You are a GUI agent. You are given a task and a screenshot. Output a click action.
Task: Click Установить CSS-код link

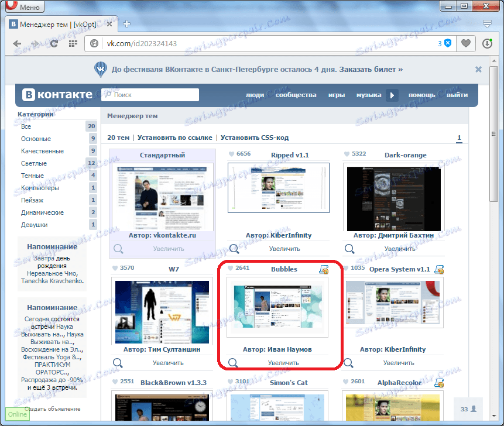coord(255,138)
